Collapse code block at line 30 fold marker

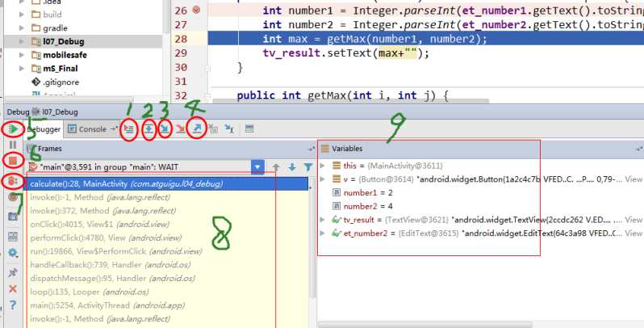[208, 68]
